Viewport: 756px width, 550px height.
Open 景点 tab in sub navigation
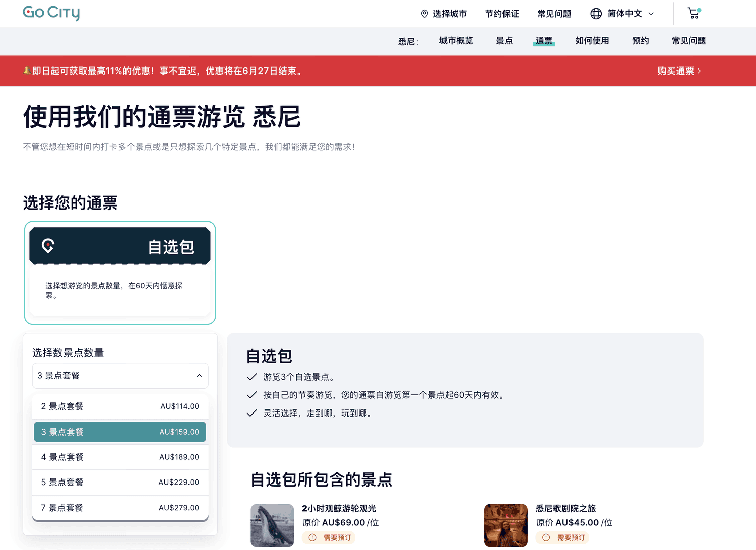[x=504, y=41]
